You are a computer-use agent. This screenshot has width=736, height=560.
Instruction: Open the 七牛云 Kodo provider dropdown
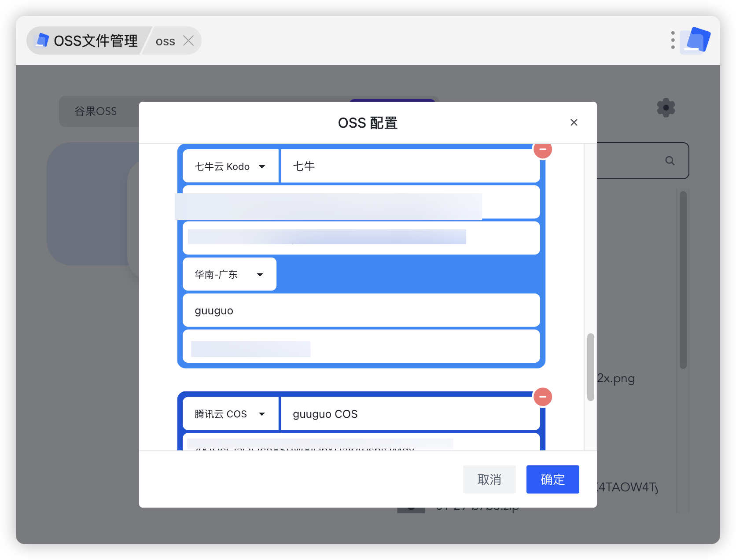(231, 166)
